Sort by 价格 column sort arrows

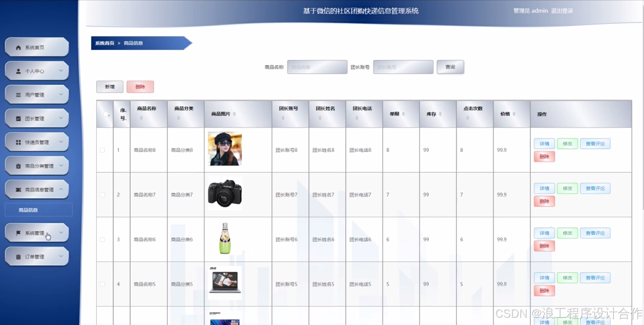pos(514,114)
